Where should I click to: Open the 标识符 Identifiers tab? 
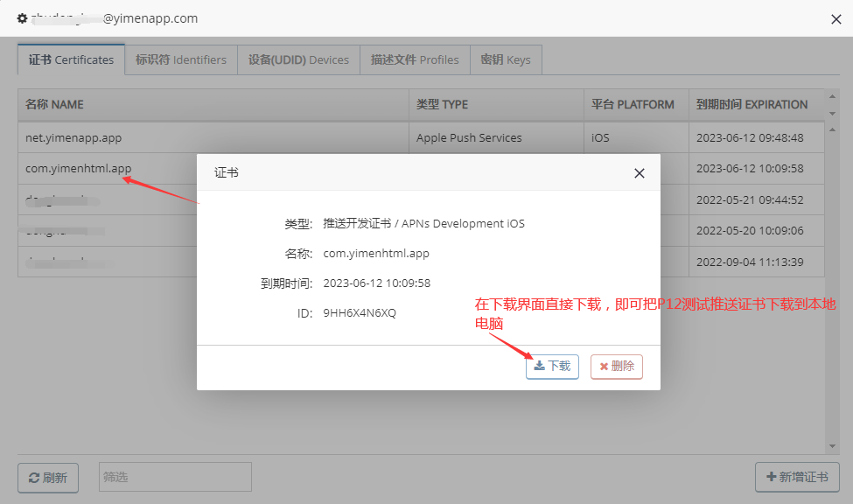[181, 59]
